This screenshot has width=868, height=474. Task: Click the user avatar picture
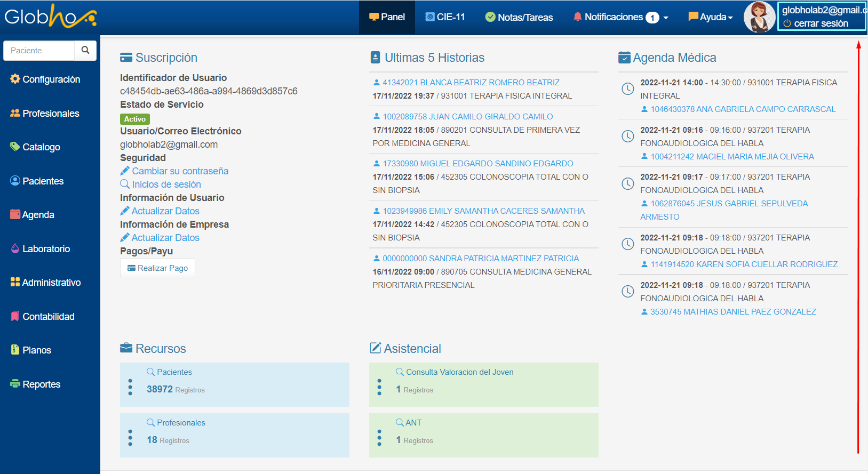click(x=759, y=17)
